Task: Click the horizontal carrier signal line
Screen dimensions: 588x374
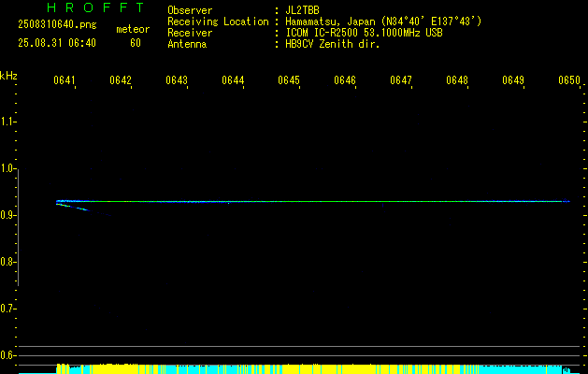Action: (313, 201)
